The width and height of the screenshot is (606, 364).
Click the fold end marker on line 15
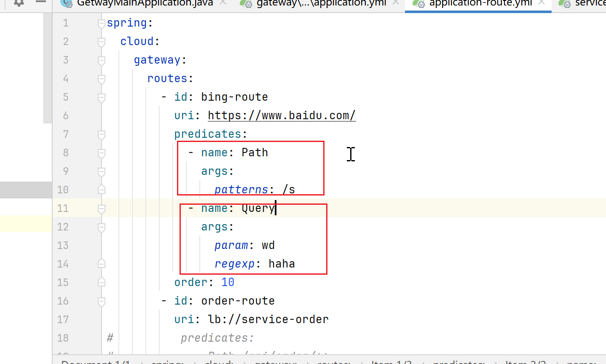[x=102, y=282]
